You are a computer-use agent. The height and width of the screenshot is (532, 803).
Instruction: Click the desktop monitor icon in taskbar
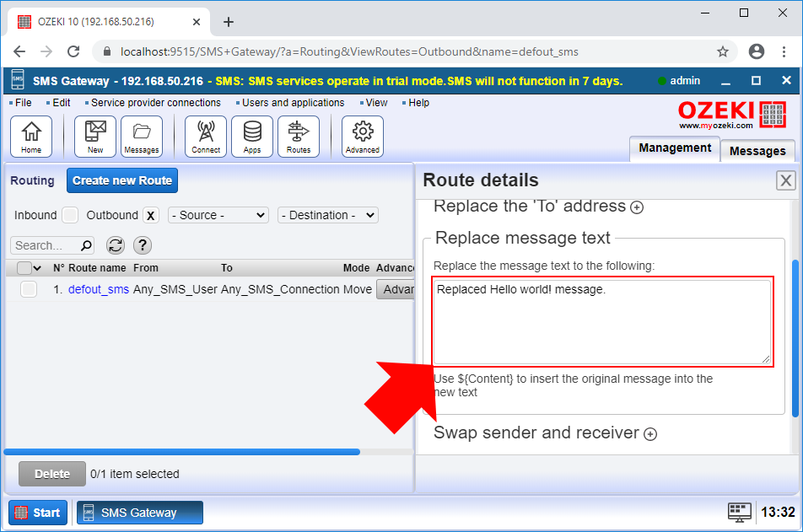point(740,512)
